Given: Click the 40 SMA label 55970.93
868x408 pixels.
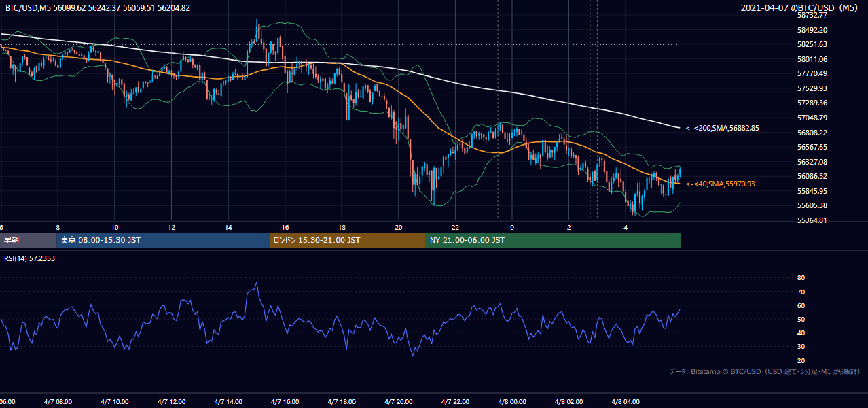Looking at the screenshot, I should click(x=720, y=184).
